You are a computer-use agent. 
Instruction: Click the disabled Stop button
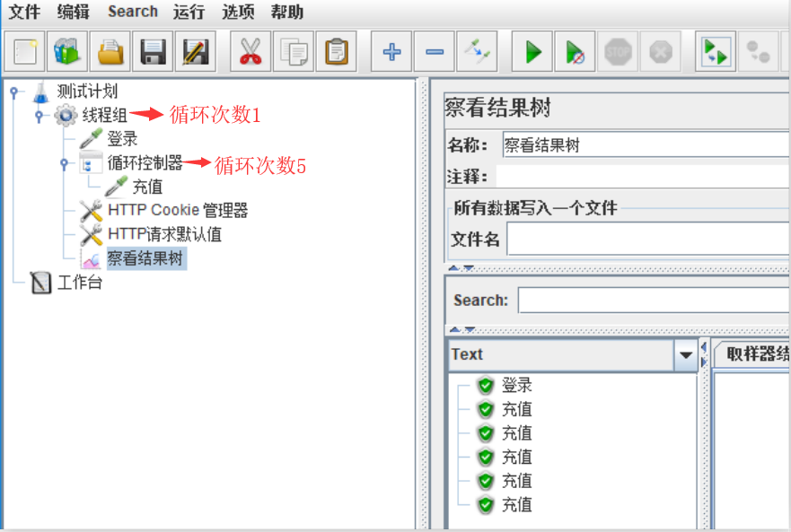coord(618,51)
